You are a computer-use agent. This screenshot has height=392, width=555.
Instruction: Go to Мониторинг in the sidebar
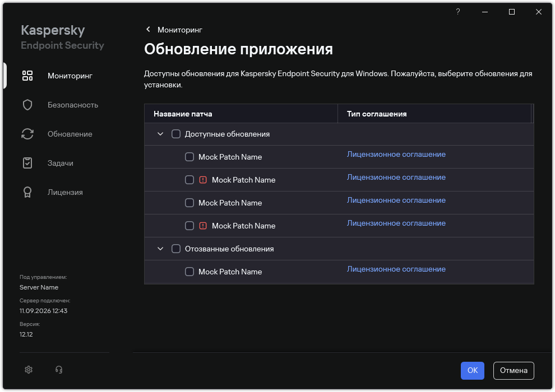pos(70,76)
